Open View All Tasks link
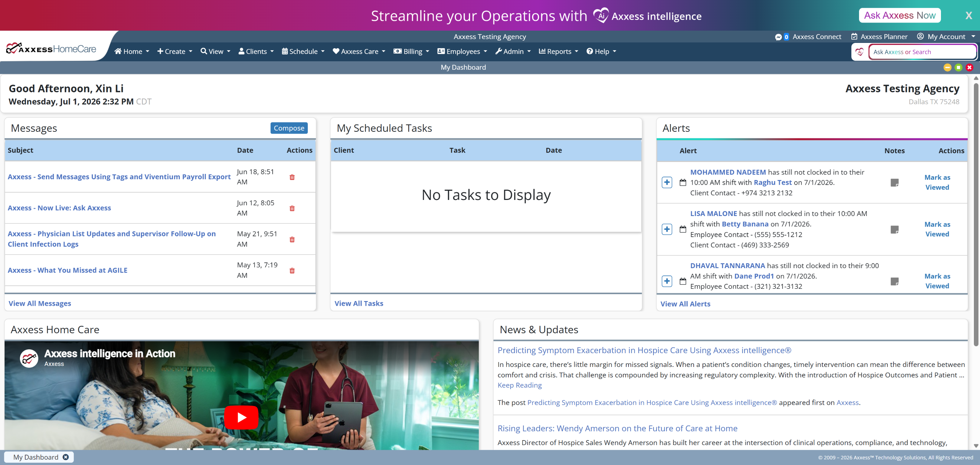The image size is (980, 465). coord(359,303)
